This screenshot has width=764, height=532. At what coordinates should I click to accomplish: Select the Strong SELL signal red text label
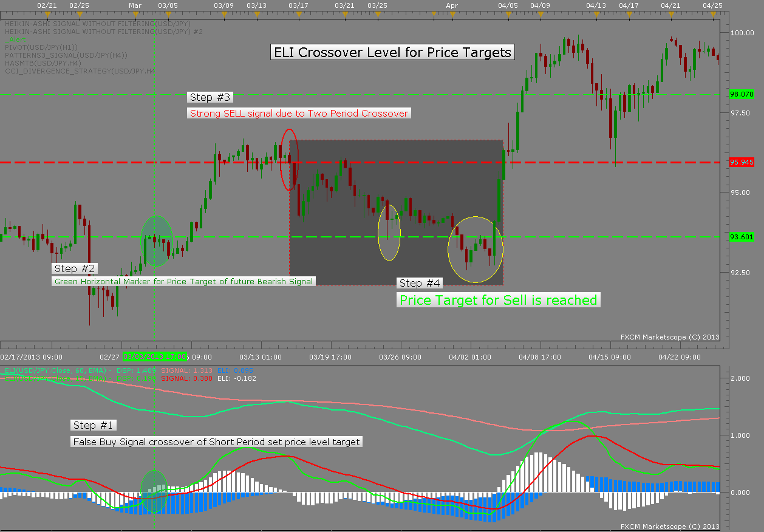click(x=299, y=113)
